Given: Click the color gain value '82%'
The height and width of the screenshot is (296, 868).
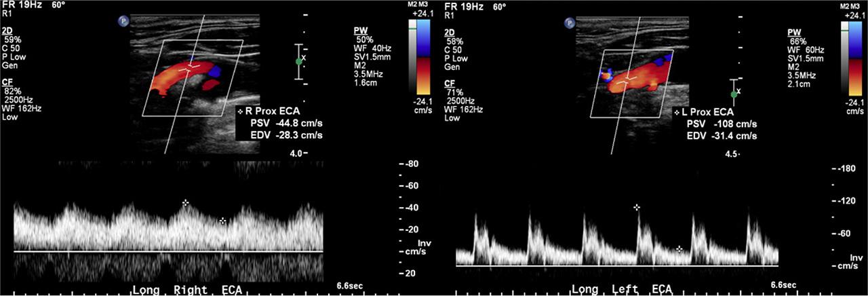Looking at the screenshot, I should pos(12,90).
